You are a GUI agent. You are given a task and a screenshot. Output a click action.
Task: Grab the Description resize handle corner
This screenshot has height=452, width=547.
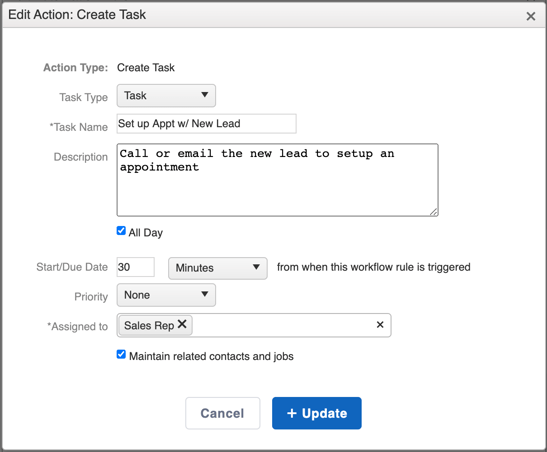(x=434, y=212)
